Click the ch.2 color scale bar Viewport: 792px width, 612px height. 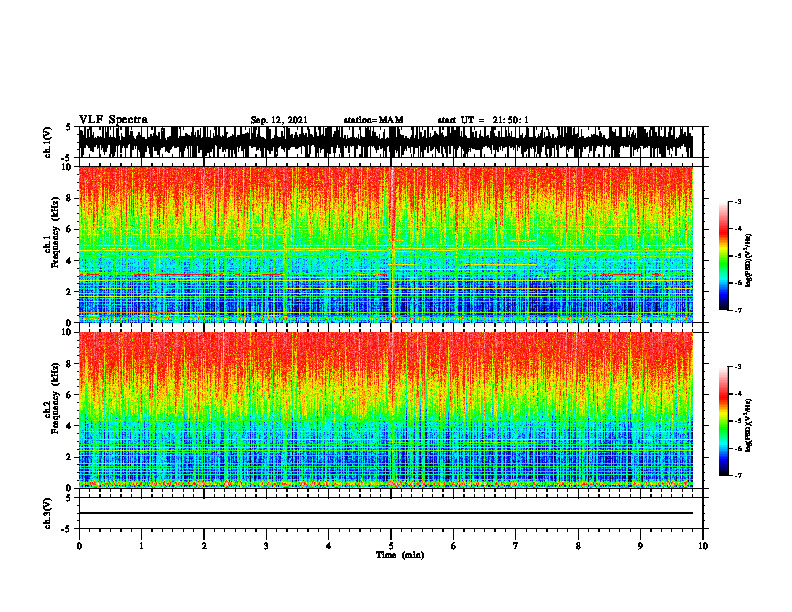click(723, 421)
